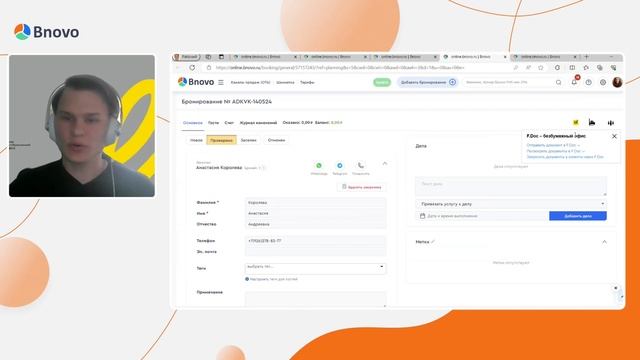
Task: Click the blue Добавить дело button
Action: pyautogui.click(x=578, y=216)
